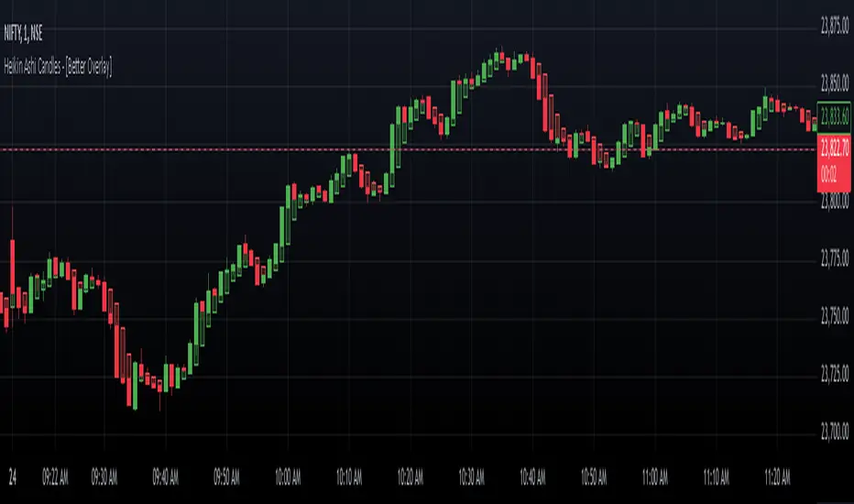
Task: Click the 09:40 AM time axis label
Action: tap(166, 477)
